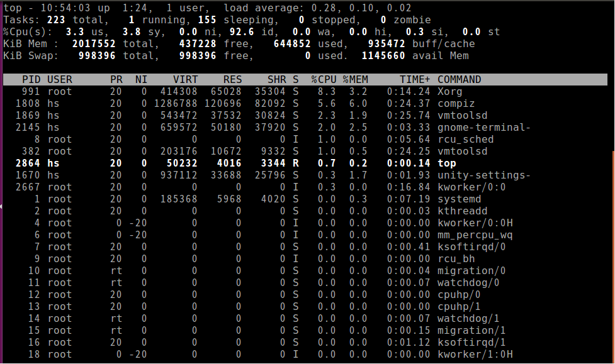Select the ksoftirqd/0 process name
615x364 pixels.
[471, 247]
